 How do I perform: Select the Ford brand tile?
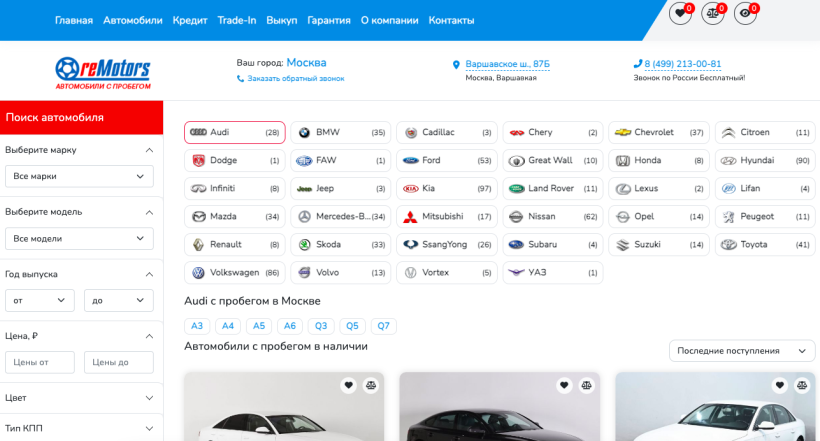pyautogui.click(x=447, y=161)
